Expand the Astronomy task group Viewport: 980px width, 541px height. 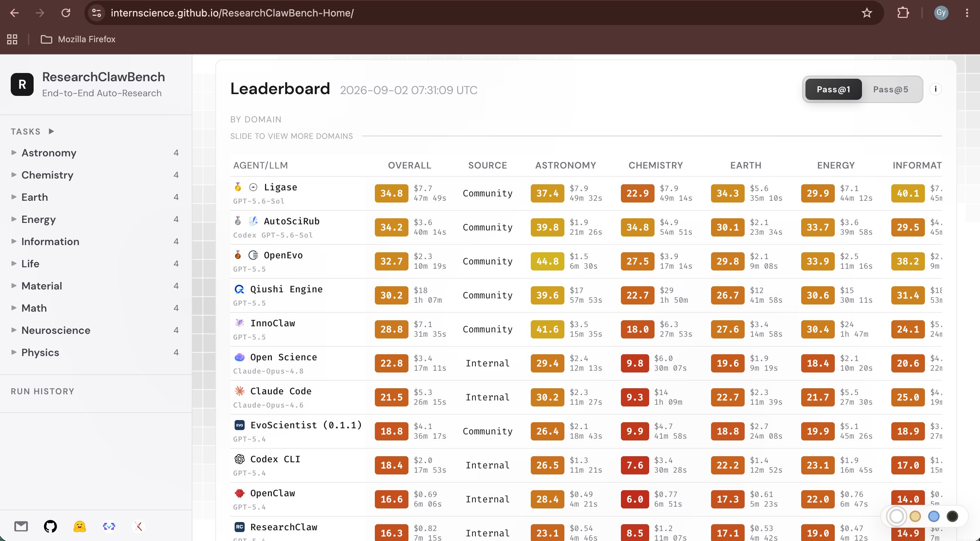click(x=95, y=152)
